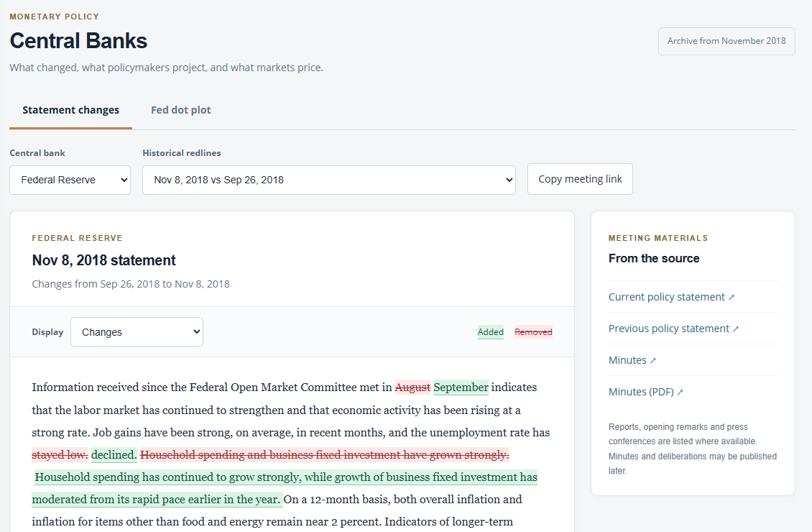Viewport: 812px width, 532px height.
Task: Expand the Display Changes dropdown
Action: pyautogui.click(x=137, y=331)
